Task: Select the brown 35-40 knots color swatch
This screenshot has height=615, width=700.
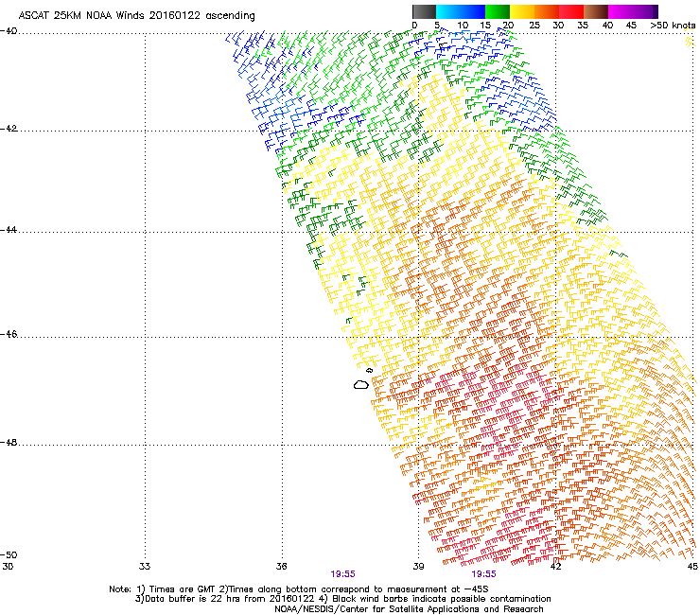Action: 596,11
